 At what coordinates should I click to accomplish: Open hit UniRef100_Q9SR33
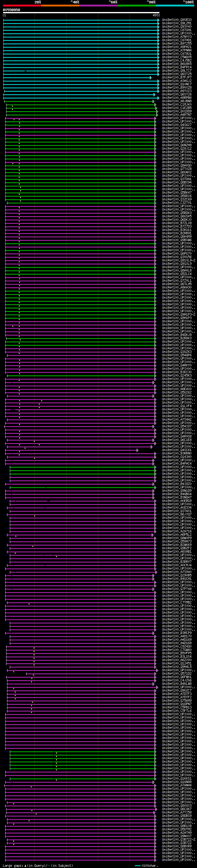(x=177, y=20)
